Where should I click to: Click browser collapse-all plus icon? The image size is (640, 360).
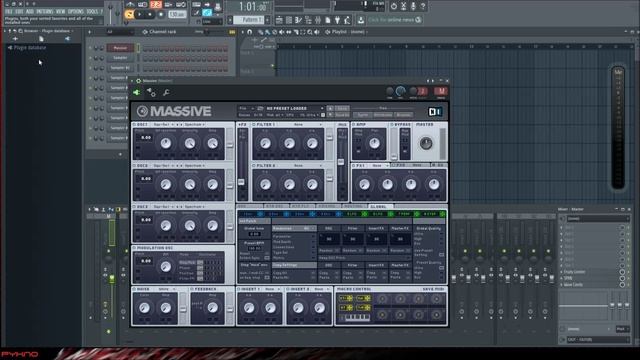click(x=15, y=39)
